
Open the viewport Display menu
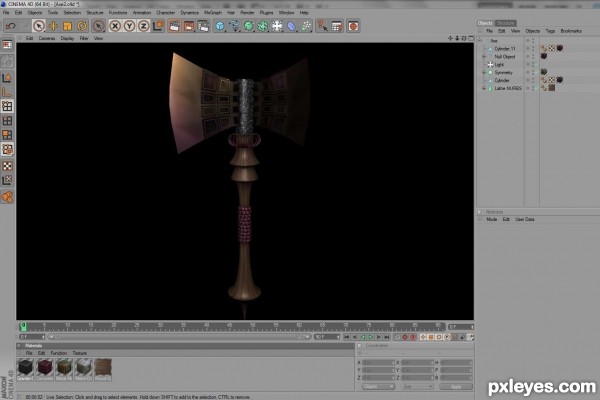pos(67,38)
